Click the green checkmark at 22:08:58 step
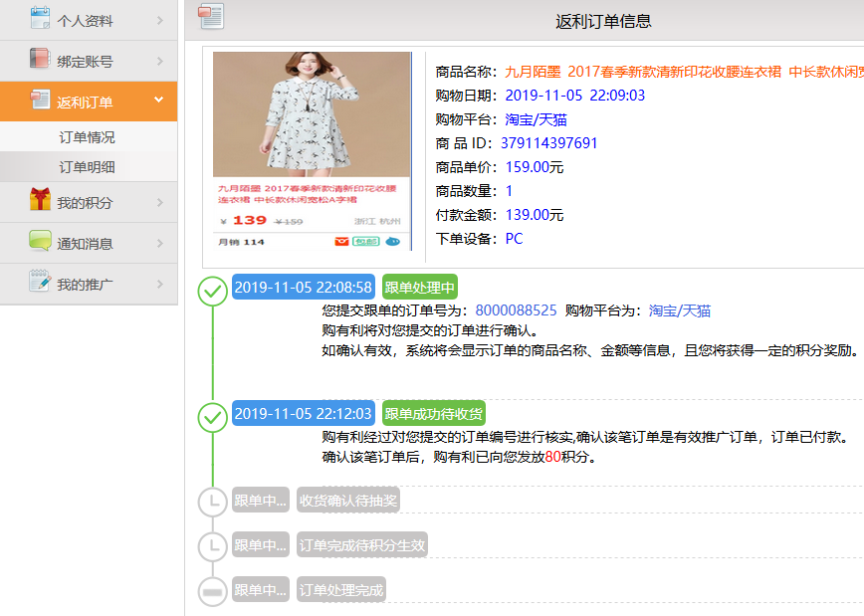 point(212,292)
